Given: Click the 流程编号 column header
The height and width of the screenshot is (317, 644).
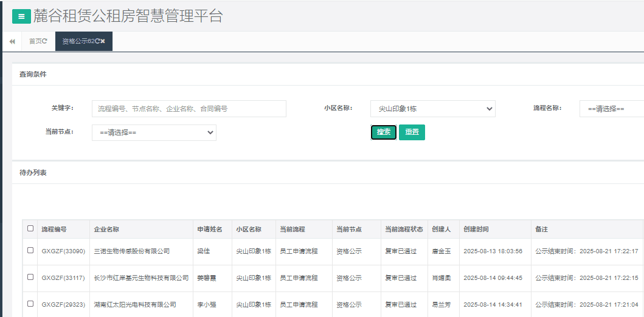Looking at the screenshot, I should click(54, 230).
